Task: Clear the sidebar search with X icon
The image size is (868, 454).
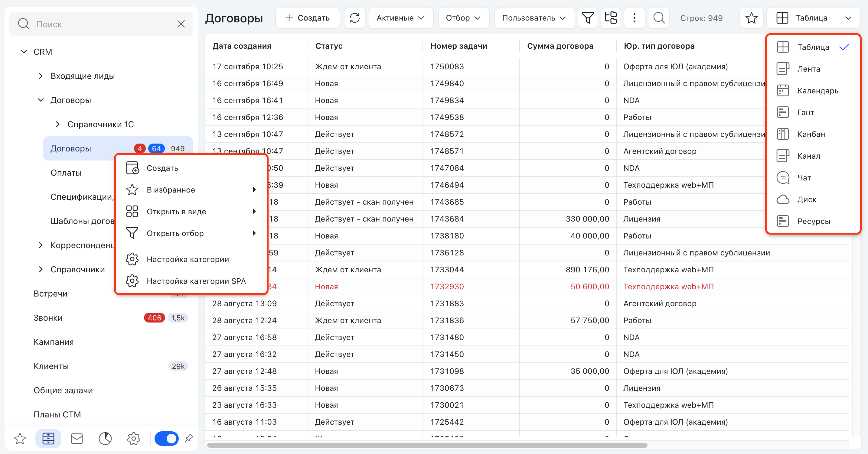Action: click(181, 24)
